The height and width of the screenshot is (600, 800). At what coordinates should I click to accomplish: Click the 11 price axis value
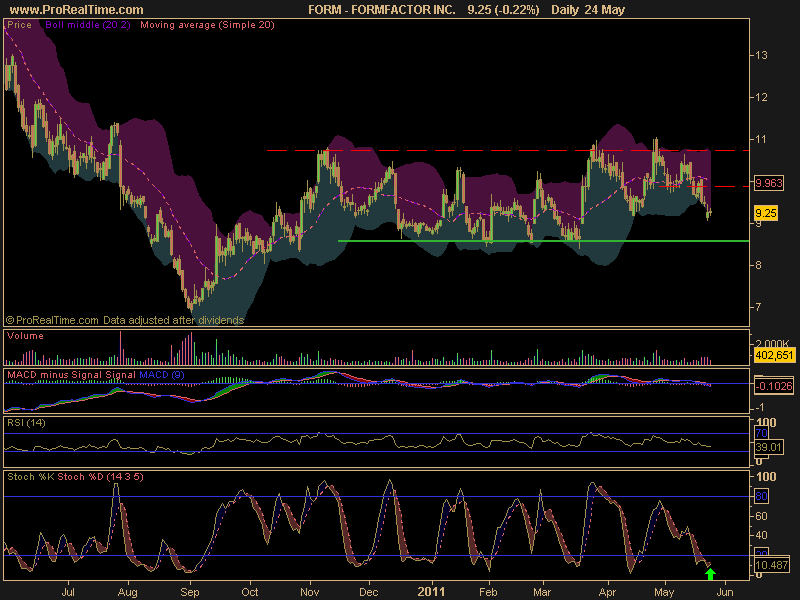click(x=761, y=139)
